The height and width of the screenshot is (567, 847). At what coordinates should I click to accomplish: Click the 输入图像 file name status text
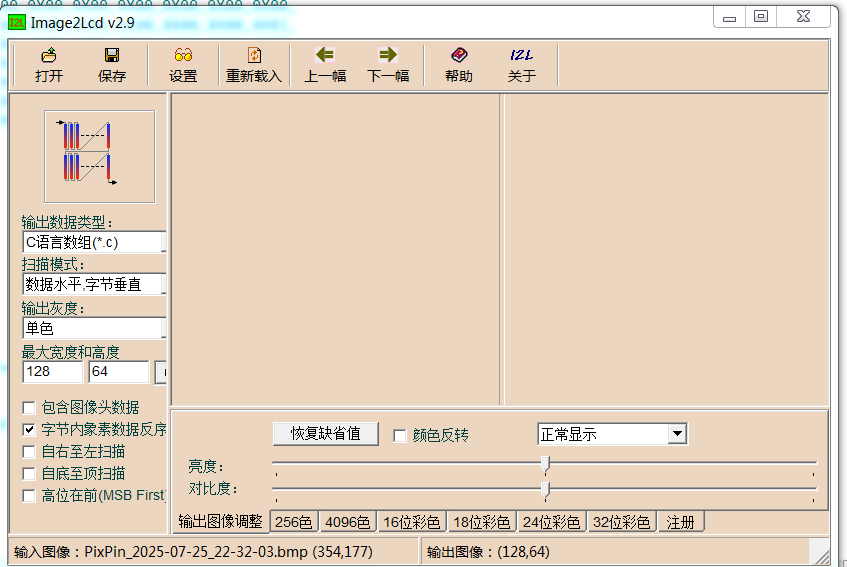pyautogui.click(x=193, y=552)
